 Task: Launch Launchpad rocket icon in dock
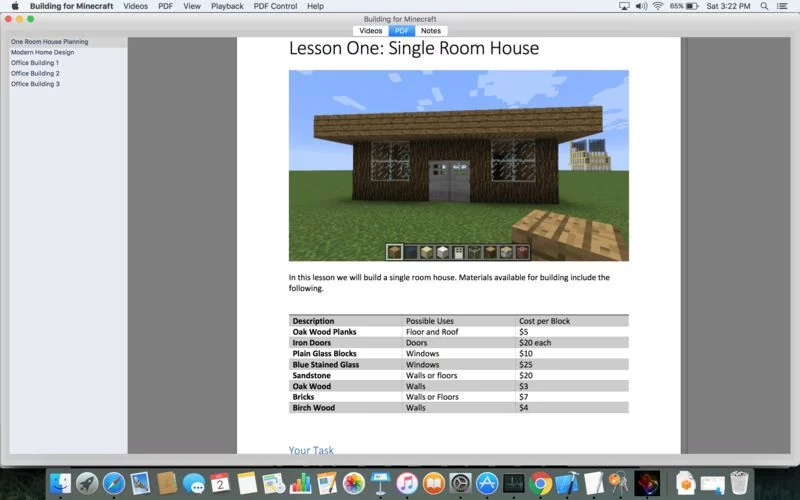click(87, 483)
